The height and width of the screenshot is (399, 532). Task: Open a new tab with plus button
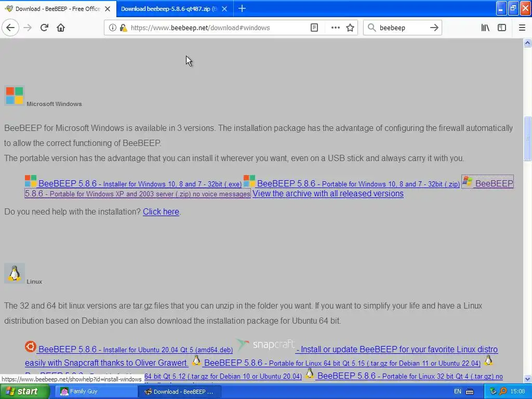[242, 8]
